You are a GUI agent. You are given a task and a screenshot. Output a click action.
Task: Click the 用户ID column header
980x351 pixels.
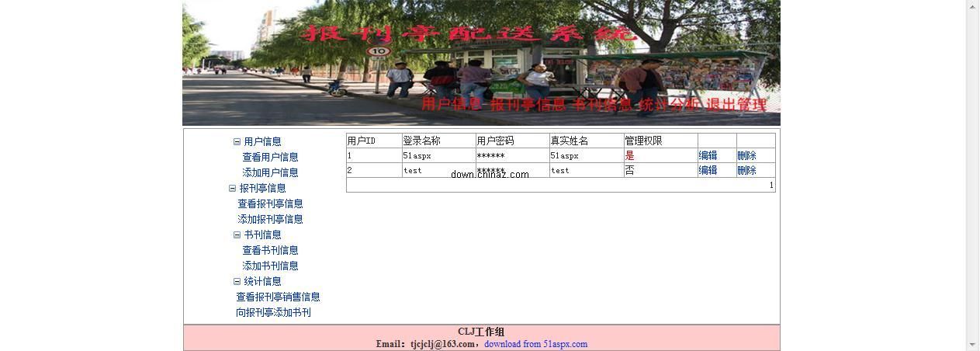[374, 141]
